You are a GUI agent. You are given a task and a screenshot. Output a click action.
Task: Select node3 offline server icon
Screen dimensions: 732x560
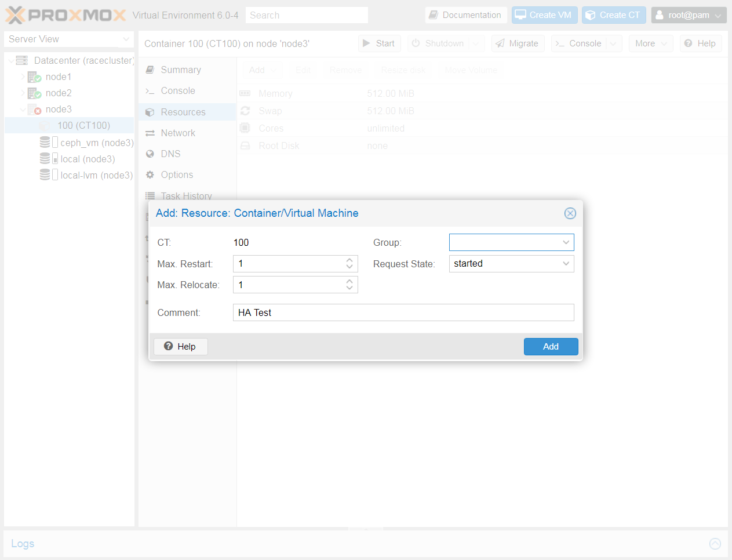(34, 109)
